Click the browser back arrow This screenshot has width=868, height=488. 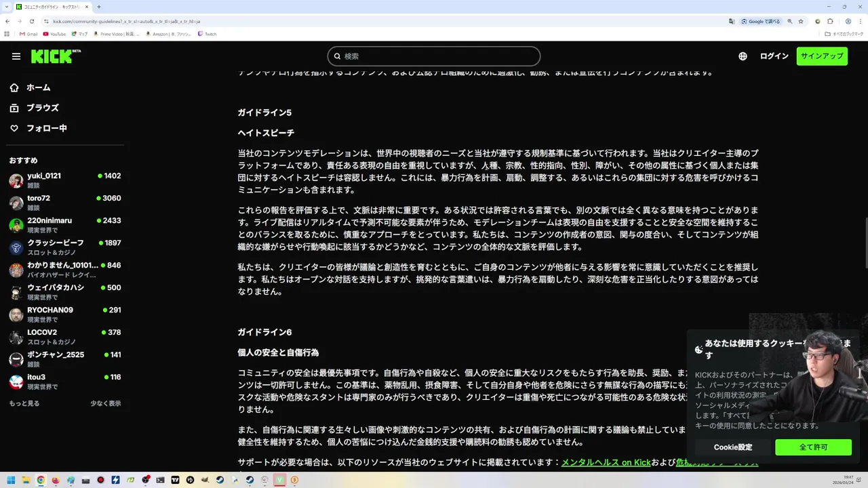[7, 21]
